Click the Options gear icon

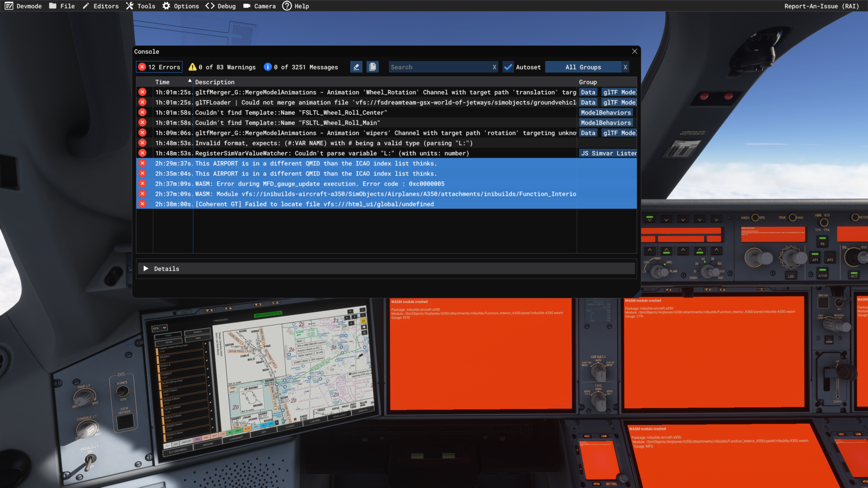coord(166,6)
